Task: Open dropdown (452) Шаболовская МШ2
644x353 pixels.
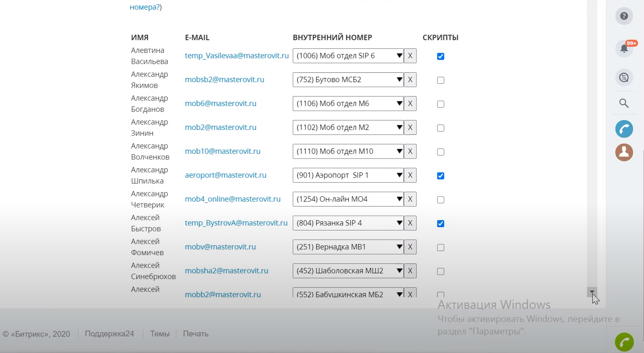Action: [x=348, y=270]
